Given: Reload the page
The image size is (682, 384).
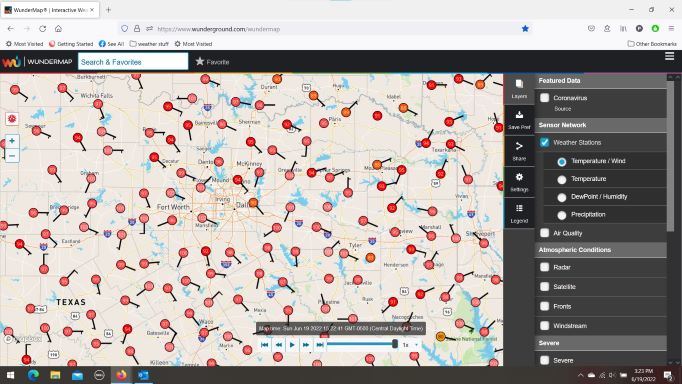Looking at the screenshot, I should click(42, 29).
